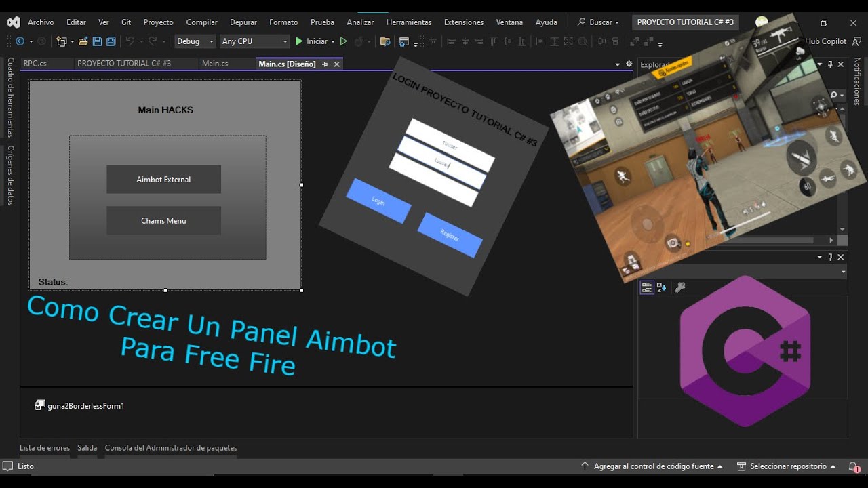
Task: Open the GitHub Copilot button
Action: coord(826,41)
